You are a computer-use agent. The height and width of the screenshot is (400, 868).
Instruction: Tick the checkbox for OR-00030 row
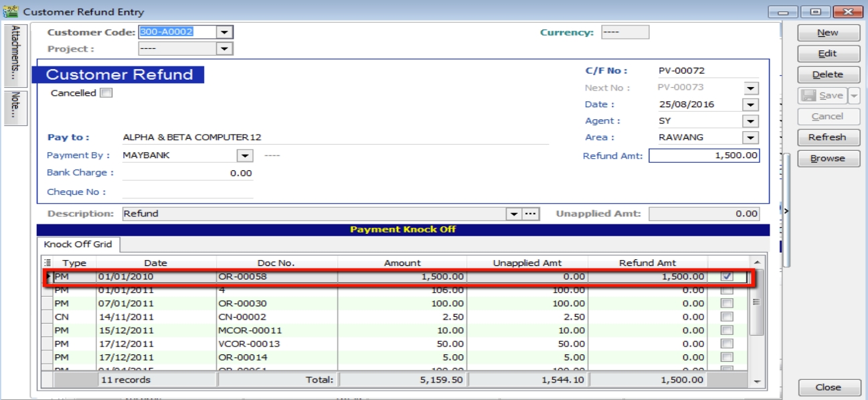(727, 304)
